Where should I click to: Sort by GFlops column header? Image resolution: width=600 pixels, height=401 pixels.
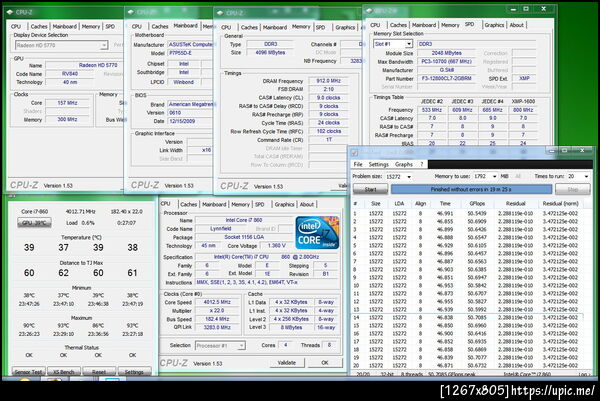477,204
